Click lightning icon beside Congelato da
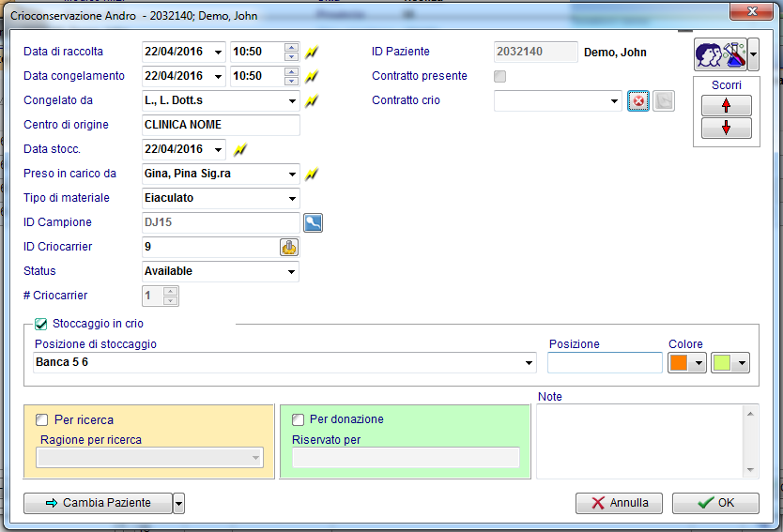This screenshot has height=532, width=783. tap(312, 100)
